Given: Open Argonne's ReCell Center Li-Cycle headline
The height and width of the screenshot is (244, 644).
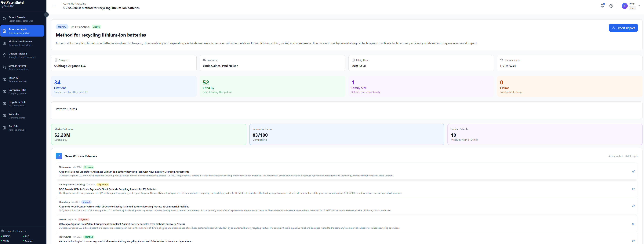Looking at the screenshot, I should tap(124, 207).
